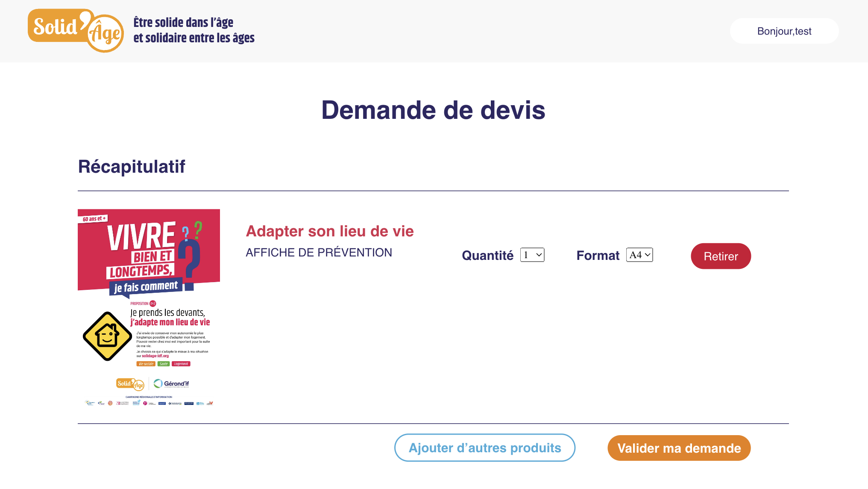Image resolution: width=868 pixels, height=489 pixels.
Task: Click the header tagline 'Être solide dans l'âge'
Action: 184,22
